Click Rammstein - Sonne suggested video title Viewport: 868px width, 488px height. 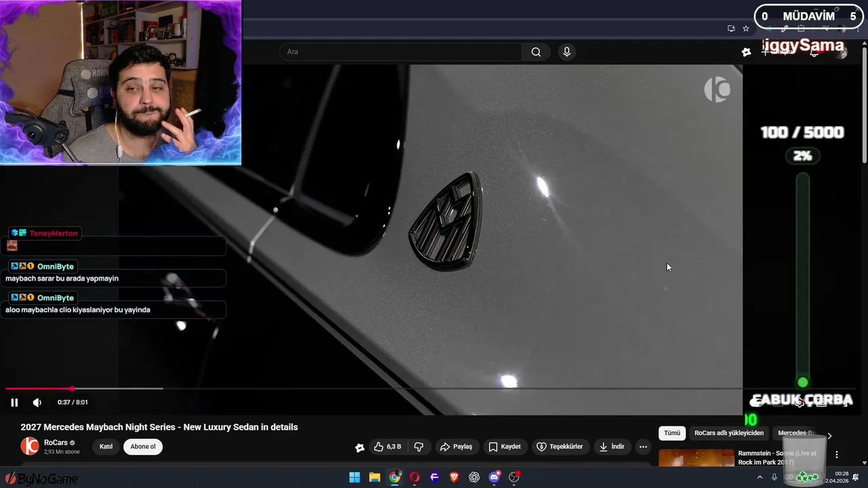(x=777, y=457)
